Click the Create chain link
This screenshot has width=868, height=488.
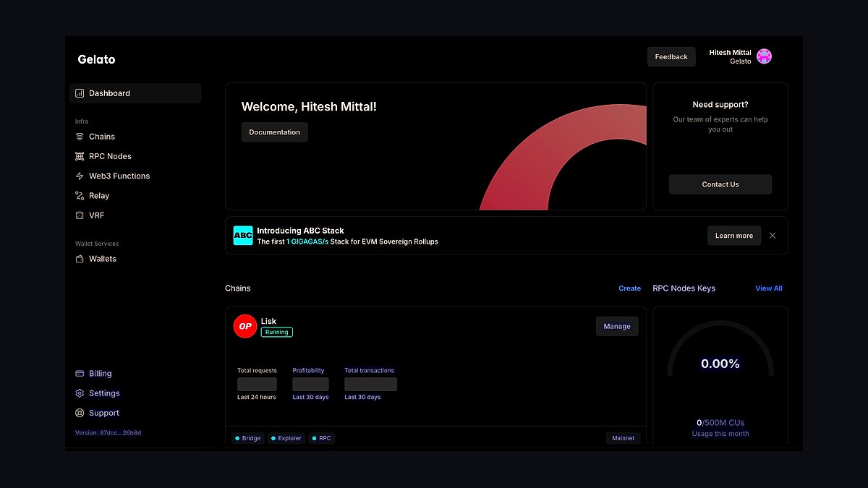[x=630, y=288]
